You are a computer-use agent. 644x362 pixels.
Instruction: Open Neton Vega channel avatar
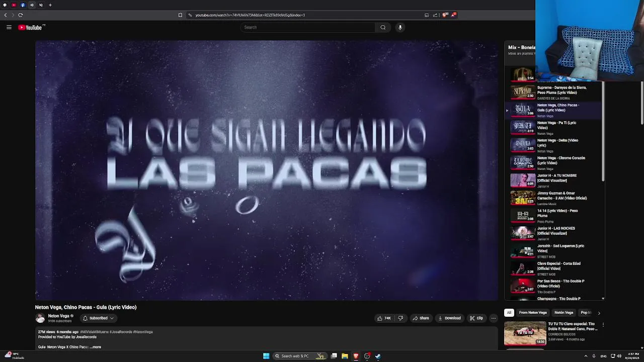click(x=40, y=318)
